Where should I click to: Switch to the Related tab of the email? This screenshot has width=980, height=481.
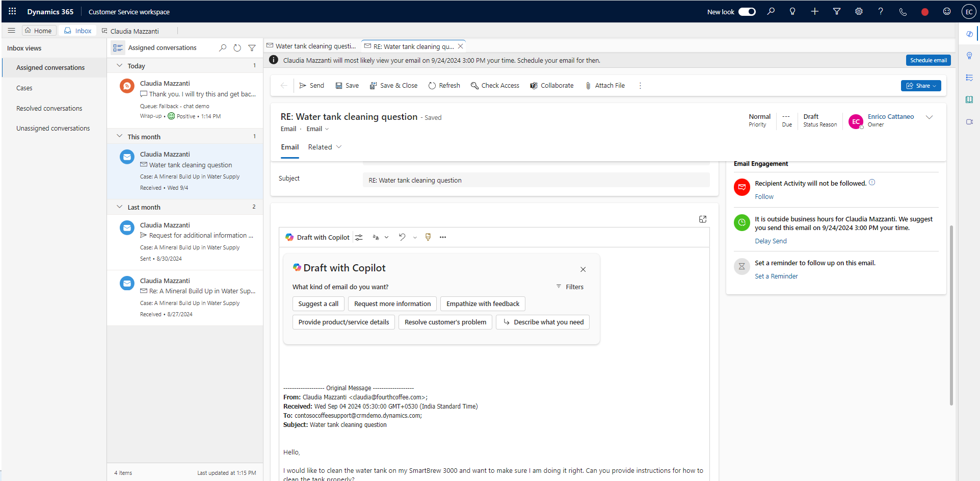point(320,147)
